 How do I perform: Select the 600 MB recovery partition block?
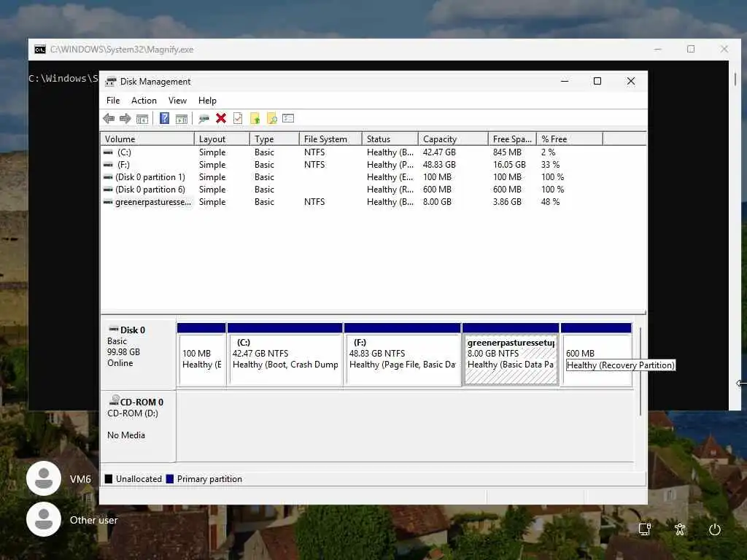point(597,354)
